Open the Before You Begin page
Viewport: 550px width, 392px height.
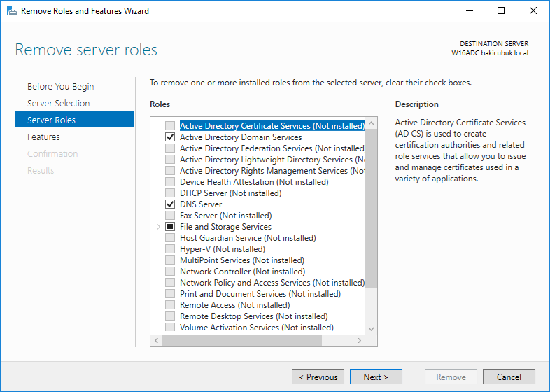pyautogui.click(x=60, y=86)
